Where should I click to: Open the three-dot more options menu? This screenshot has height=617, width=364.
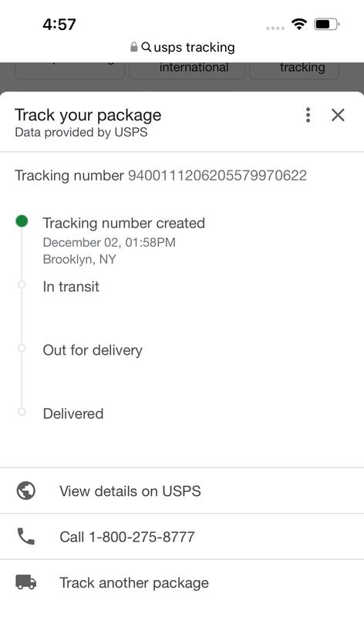(x=308, y=115)
